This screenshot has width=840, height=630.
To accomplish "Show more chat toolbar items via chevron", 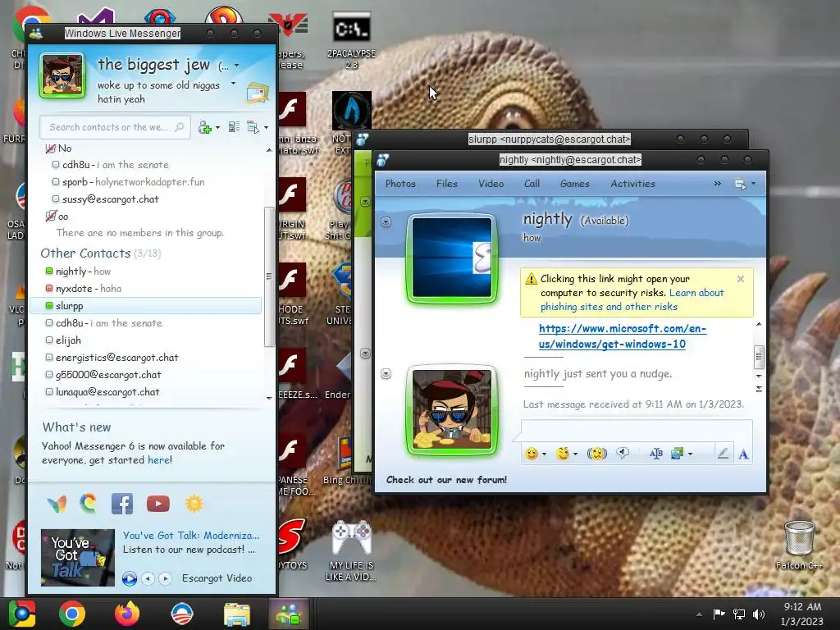I will pyautogui.click(x=717, y=184).
